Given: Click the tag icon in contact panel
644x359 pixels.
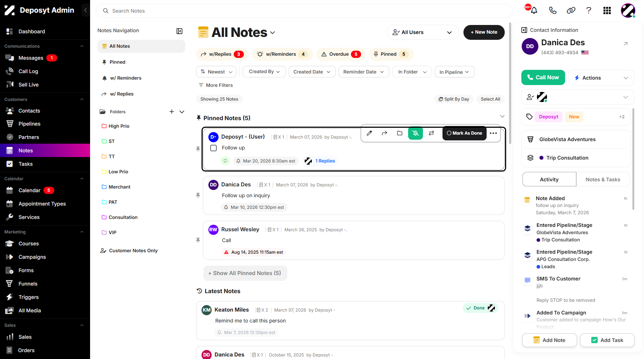Looking at the screenshot, I should tap(529, 117).
